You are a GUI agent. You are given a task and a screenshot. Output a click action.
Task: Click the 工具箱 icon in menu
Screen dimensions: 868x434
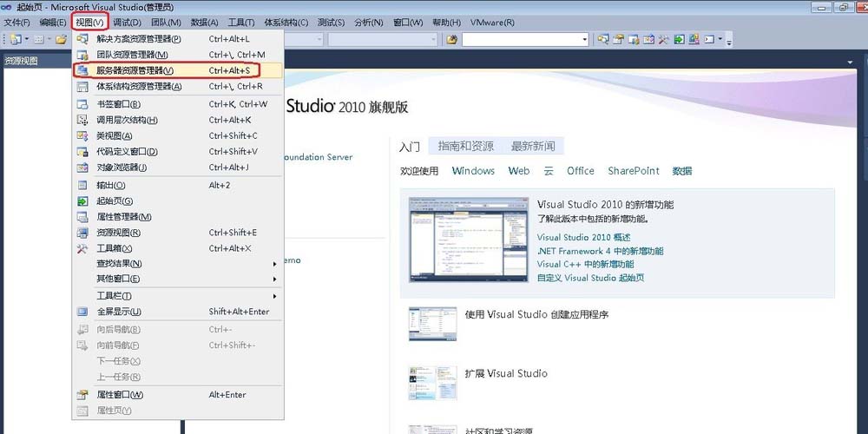click(x=82, y=248)
